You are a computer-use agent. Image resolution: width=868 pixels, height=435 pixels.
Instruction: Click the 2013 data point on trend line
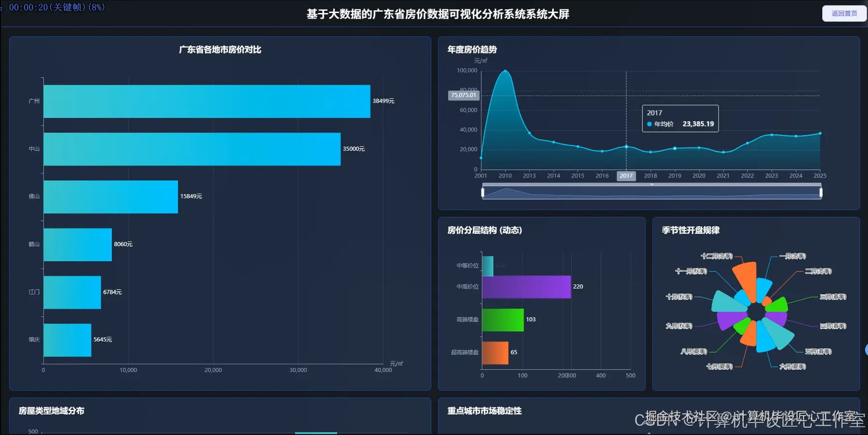(530, 133)
